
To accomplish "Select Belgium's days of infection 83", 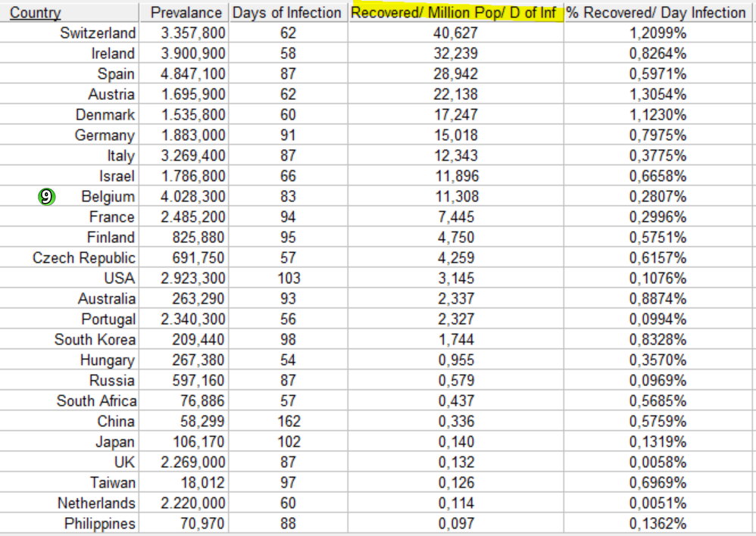I will coord(288,197).
